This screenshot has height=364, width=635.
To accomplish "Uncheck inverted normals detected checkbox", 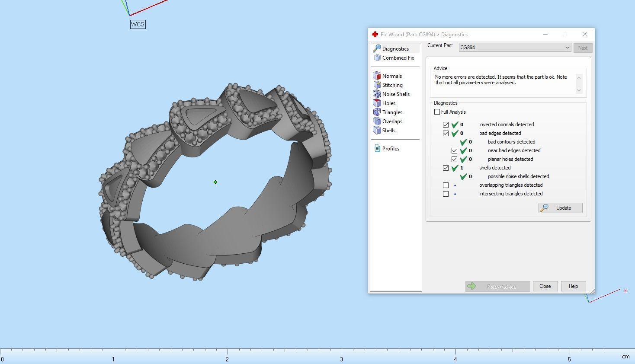I will tap(446, 125).
